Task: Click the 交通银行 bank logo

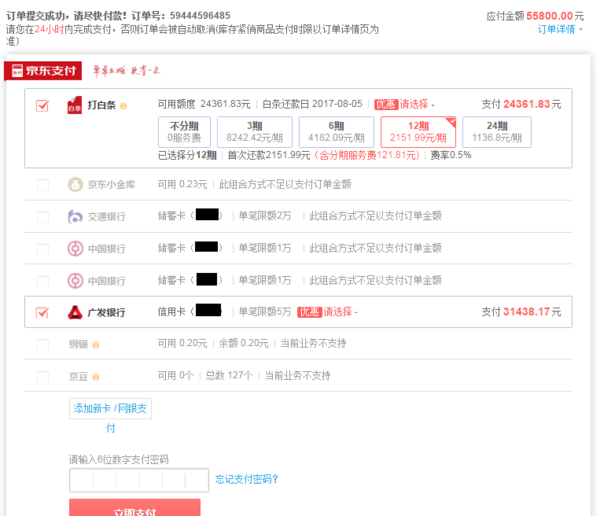Action: pyautogui.click(x=75, y=217)
